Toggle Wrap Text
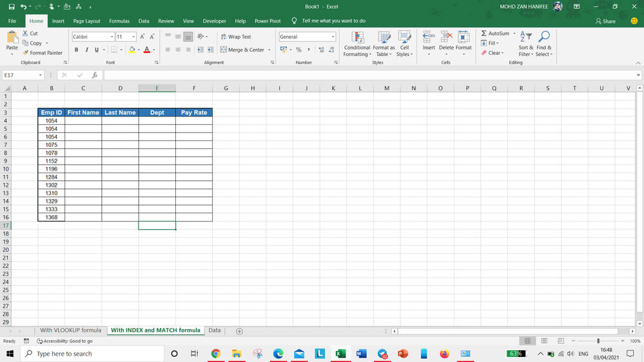 (236, 37)
